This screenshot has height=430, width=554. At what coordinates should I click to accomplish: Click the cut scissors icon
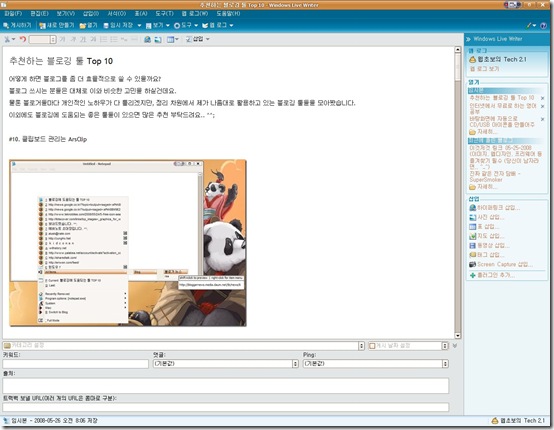click(x=7, y=39)
